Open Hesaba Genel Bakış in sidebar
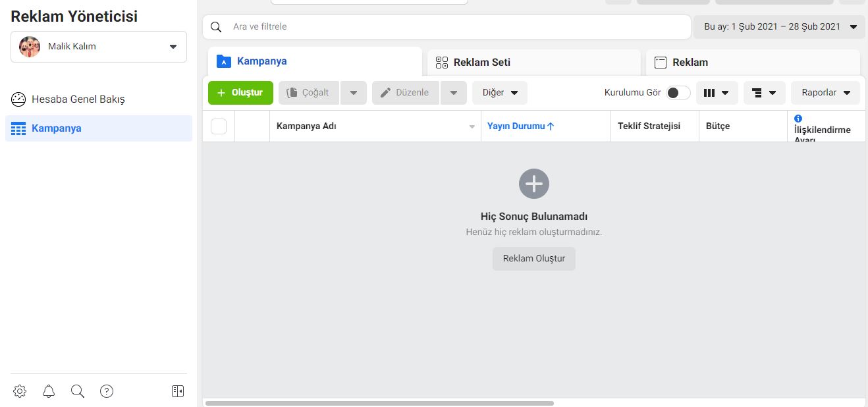 coord(99,99)
